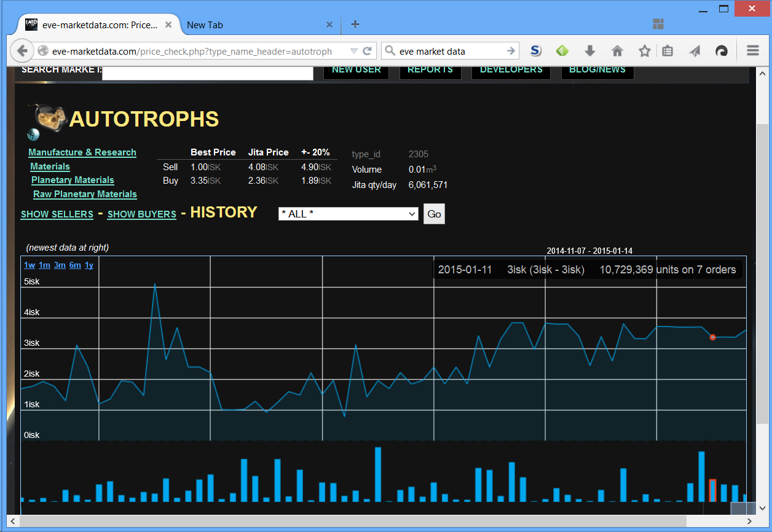This screenshot has height=532, width=772.
Task: Click the HISTORY heading
Action: [x=224, y=212]
